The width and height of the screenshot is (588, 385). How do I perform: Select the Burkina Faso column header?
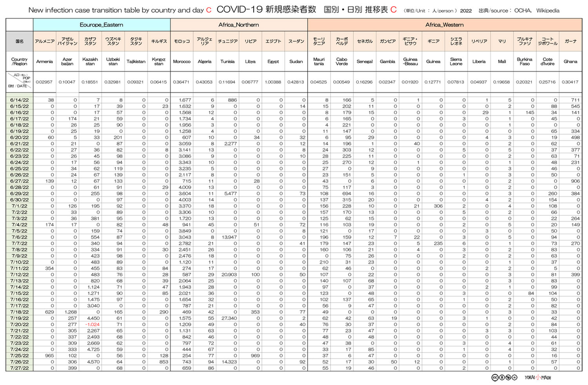pos(524,62)
